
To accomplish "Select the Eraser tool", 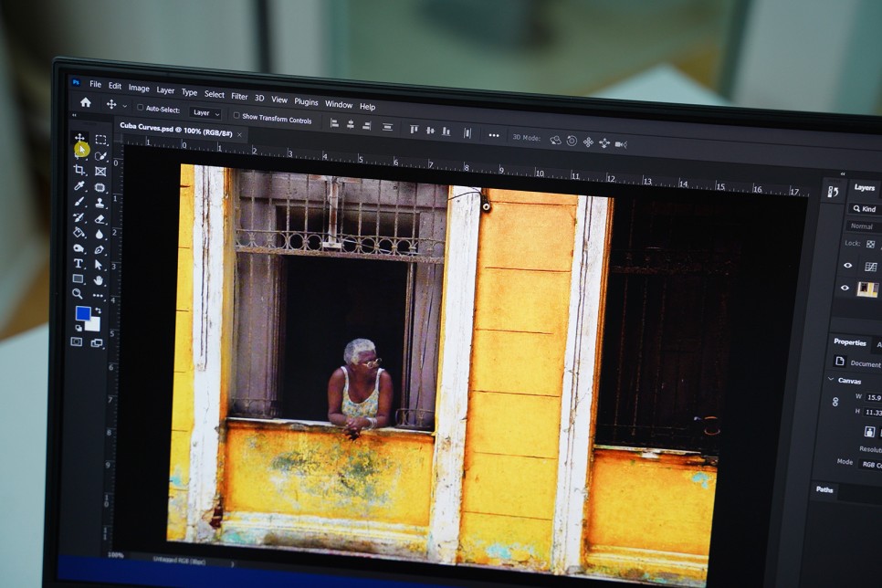I will point(100,218).
